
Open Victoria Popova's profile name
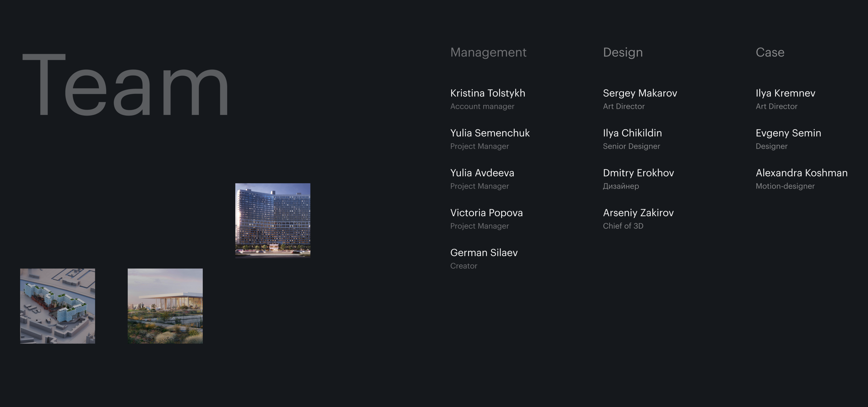point(487,213)
